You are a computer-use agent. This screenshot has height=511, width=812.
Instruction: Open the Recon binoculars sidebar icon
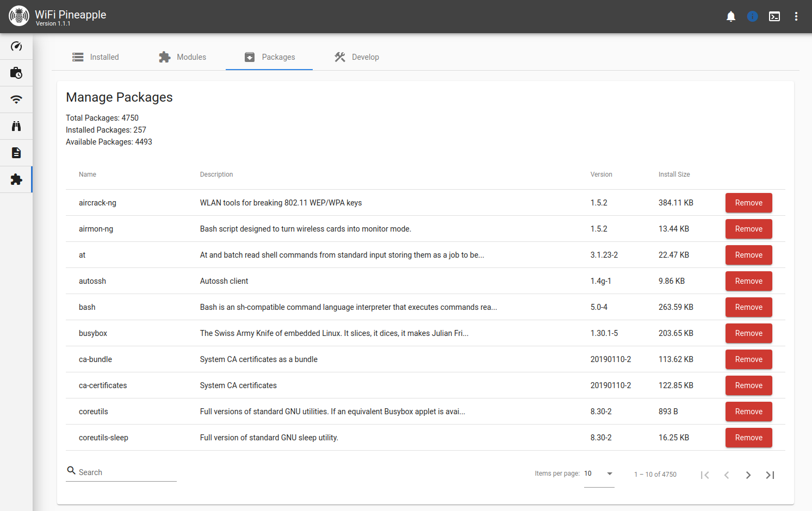pos(16,126)
